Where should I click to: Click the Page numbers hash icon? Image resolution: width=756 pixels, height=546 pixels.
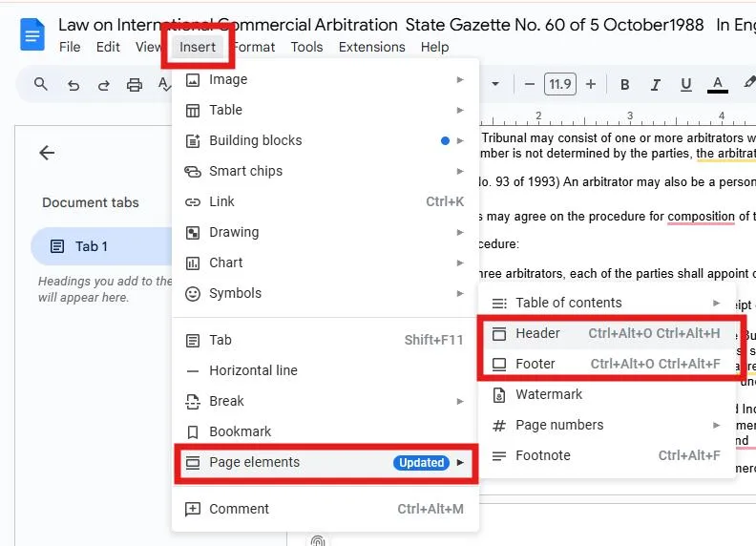click(x=499, y=426)
